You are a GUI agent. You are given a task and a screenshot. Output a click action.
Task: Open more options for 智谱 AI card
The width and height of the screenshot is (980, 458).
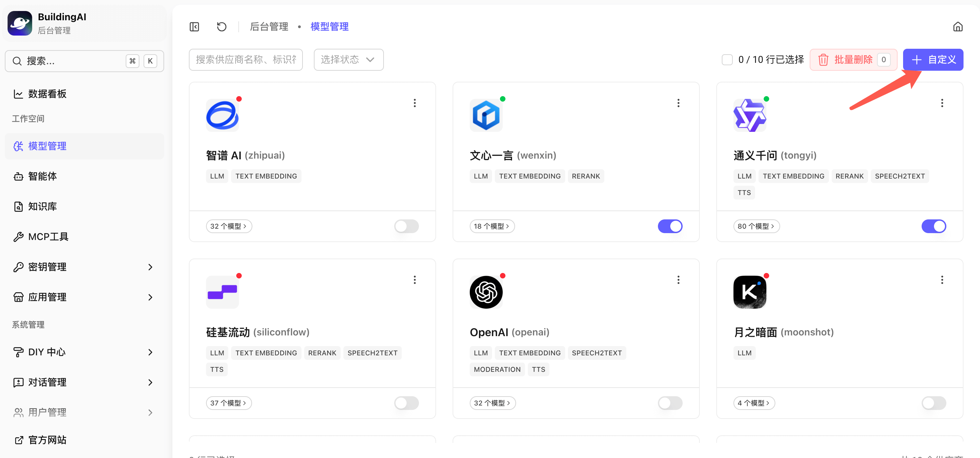click(414, 103)
